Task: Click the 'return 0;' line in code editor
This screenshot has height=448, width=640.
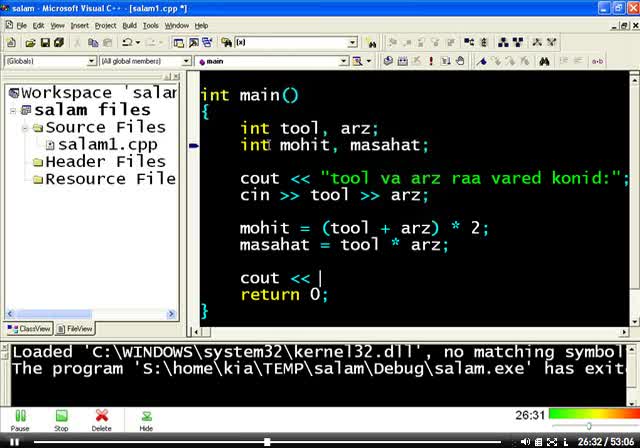Action: click(284, 295)
